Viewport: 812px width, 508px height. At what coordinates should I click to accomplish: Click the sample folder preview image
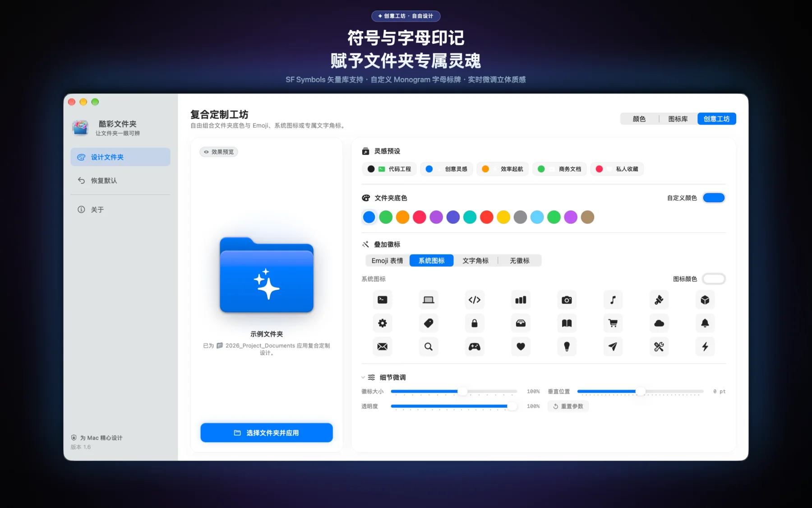coord(267,275)
